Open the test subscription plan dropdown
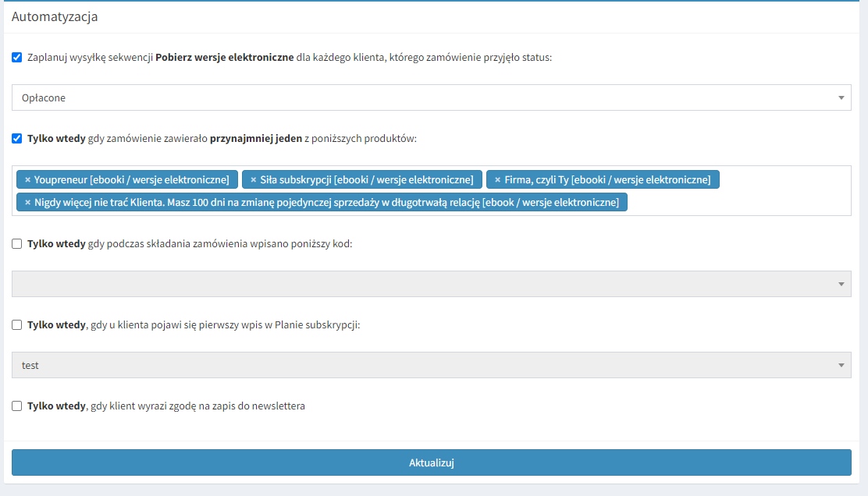868x496 pixels. coord(431,365)
